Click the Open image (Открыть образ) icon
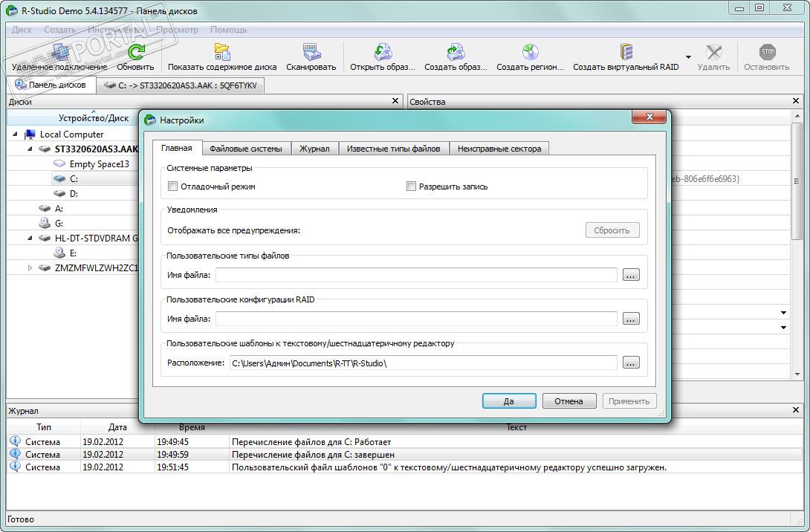 tap(383, 52)
